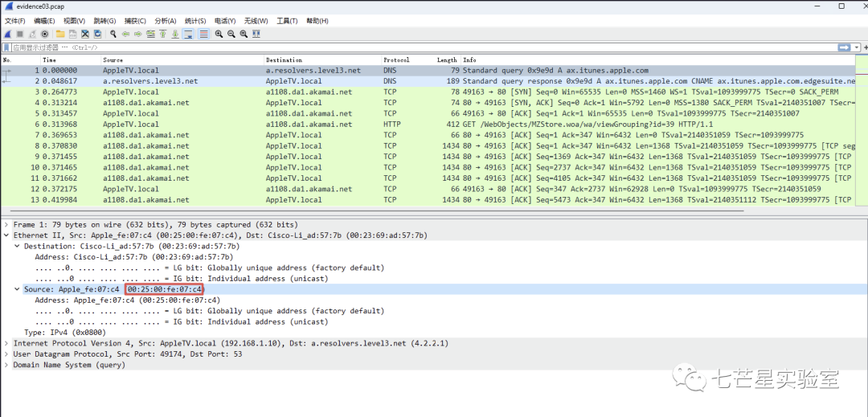Sort by the Time column header
868x417 pixels.
click(x=71, y=59)
